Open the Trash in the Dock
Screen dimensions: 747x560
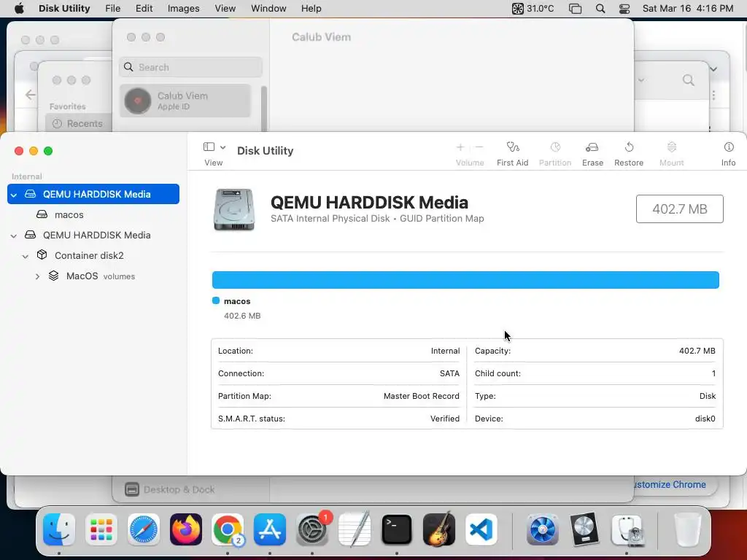687,529
